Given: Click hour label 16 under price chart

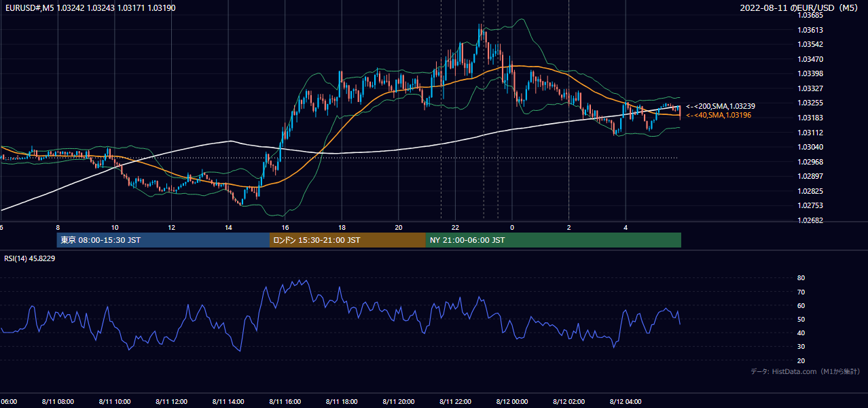Looking at the screenshot, I should 285,227.
